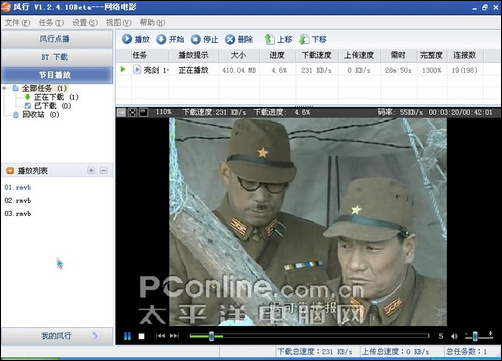Play 03.rmvb from playlist
The image size is (502, 361).
[18, 213]
